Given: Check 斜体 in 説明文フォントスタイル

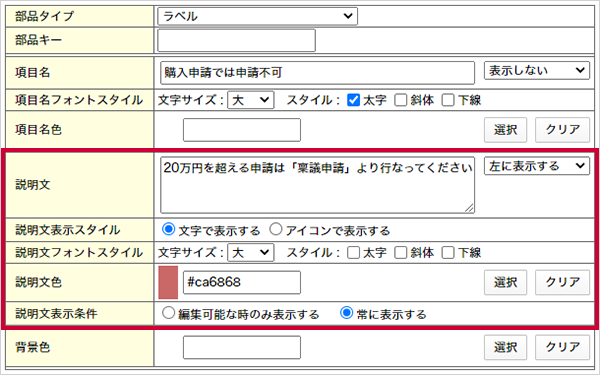Looking at the screenshot, I should click(401, 253).
